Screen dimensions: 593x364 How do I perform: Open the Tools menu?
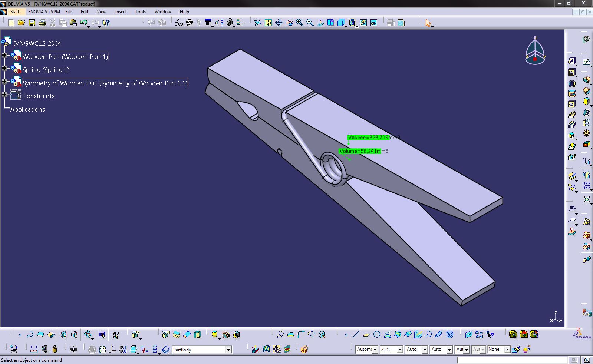coord(140,12)
